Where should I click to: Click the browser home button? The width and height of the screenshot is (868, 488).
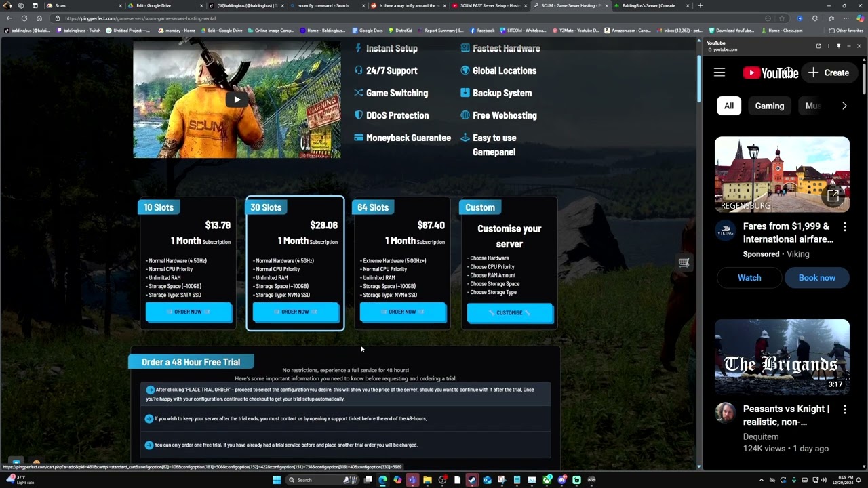[39, 18]
